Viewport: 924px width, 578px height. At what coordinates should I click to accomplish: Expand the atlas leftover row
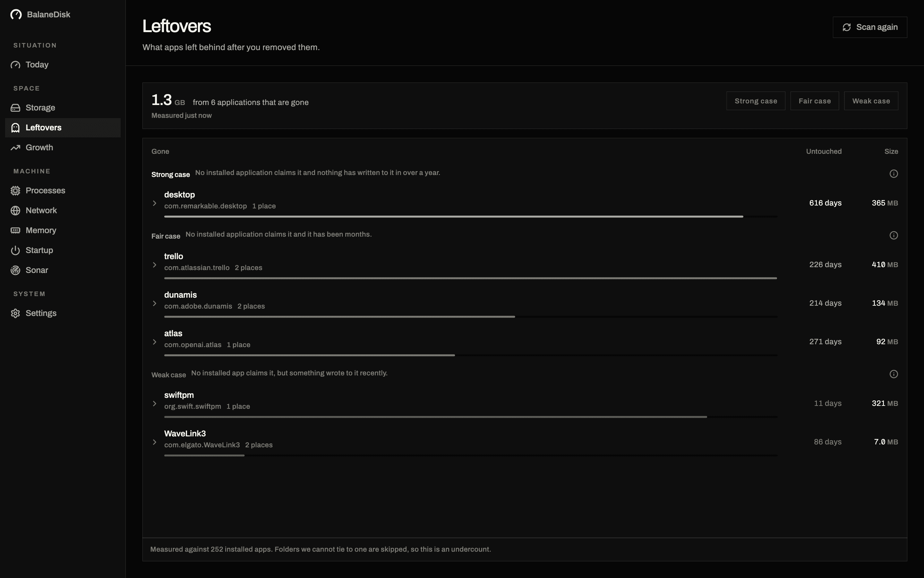click(x=155, y=342)
